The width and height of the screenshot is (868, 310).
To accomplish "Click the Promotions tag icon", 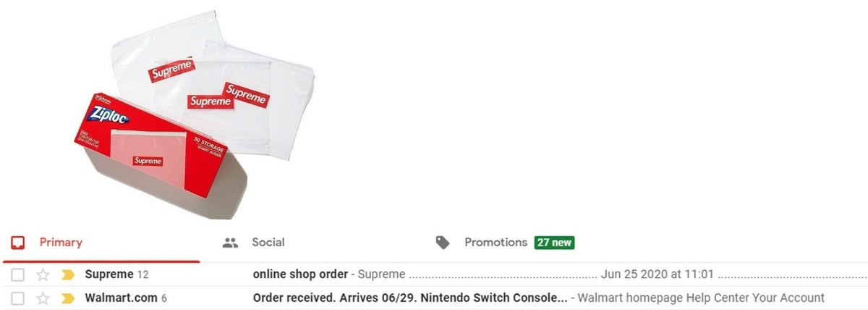I will (x=443, y=243).
